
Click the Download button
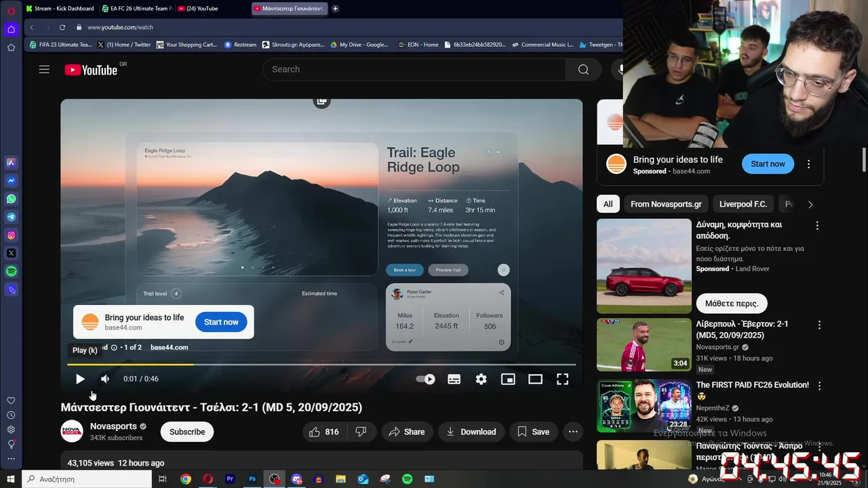click(471, 432)
